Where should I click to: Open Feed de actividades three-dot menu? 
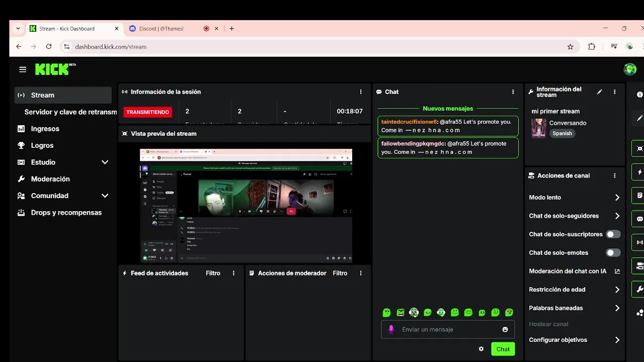click(233, 273)
